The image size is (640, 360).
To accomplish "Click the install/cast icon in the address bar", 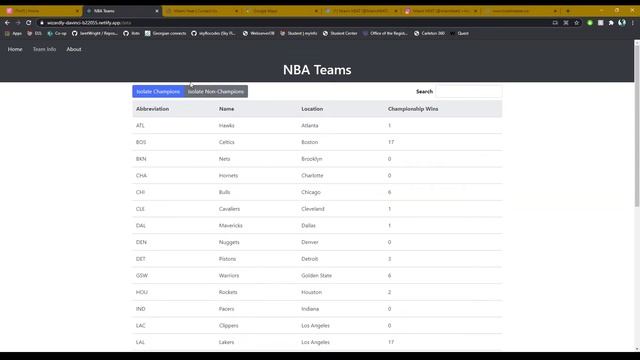I will point(555,23).
